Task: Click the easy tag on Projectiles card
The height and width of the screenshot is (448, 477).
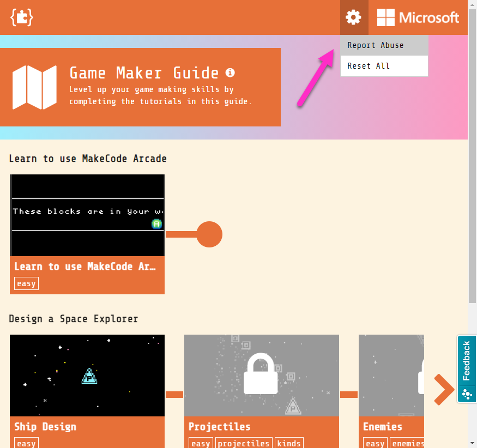Action: pyautogui.click(x=201, y=443)
